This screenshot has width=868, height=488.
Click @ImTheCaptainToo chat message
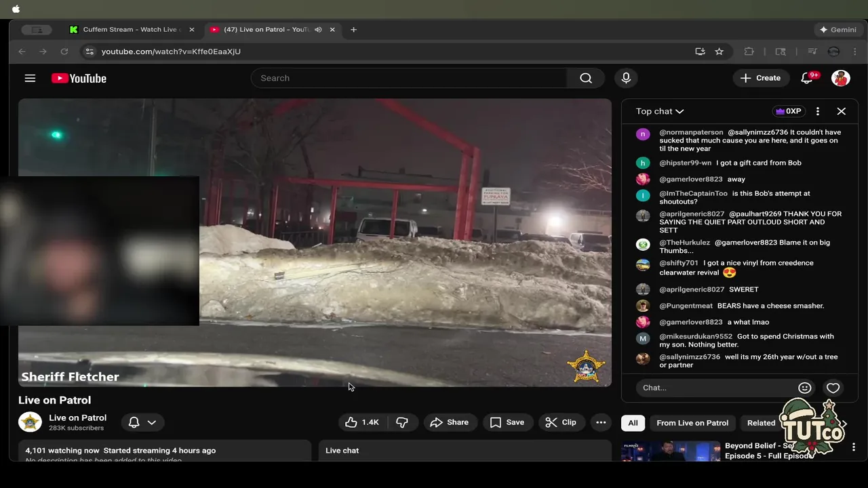point(740,197)
